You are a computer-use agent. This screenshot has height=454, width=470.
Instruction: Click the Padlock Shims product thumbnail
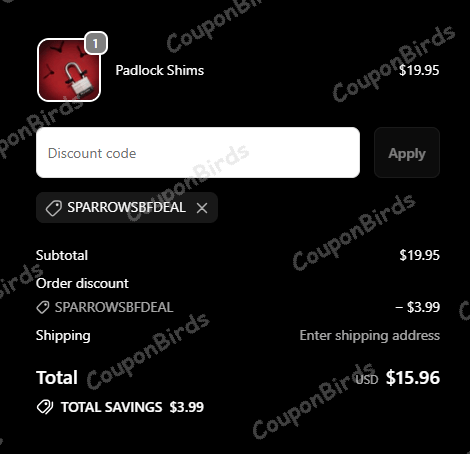(x=69, y=70)
